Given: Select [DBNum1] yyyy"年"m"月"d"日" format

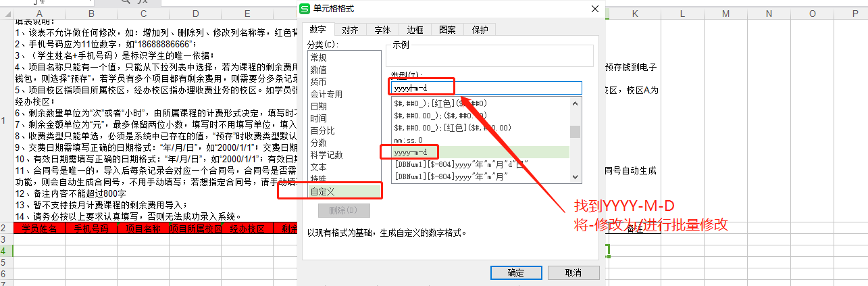Looking at the screenshot, I should [480, 164].
